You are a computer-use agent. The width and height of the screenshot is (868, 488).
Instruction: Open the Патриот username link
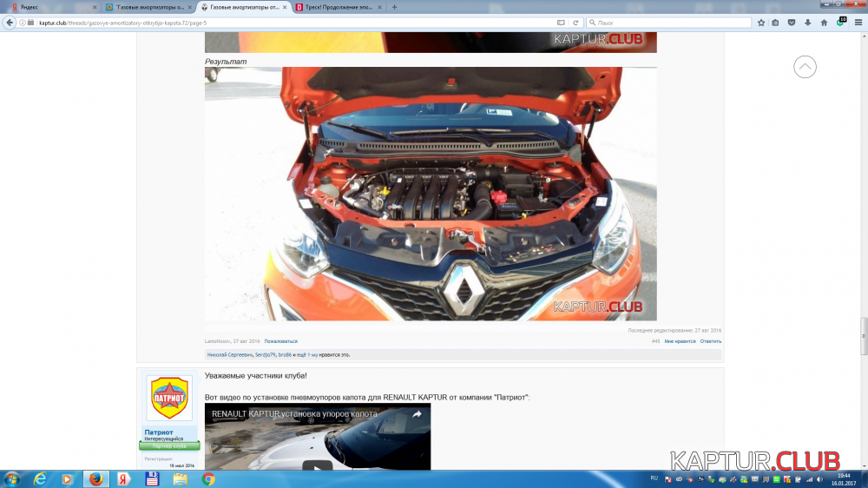[x=159, y=432]
